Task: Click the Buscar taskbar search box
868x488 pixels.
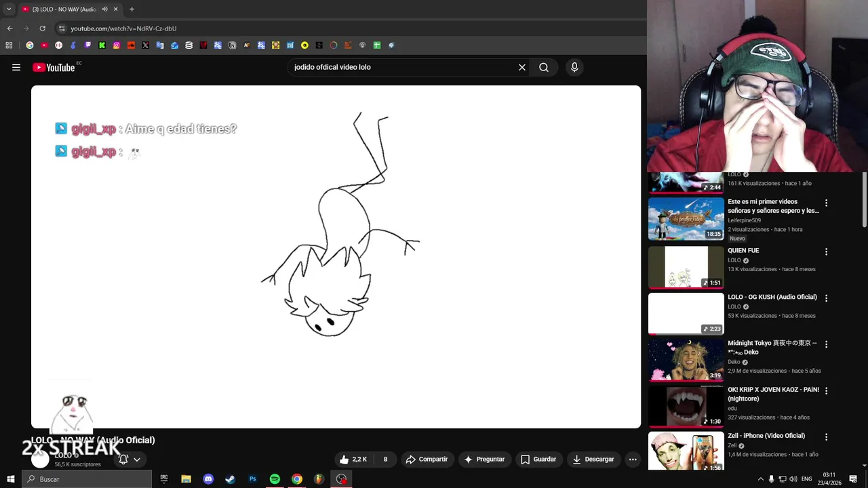Action: [87, 479]
